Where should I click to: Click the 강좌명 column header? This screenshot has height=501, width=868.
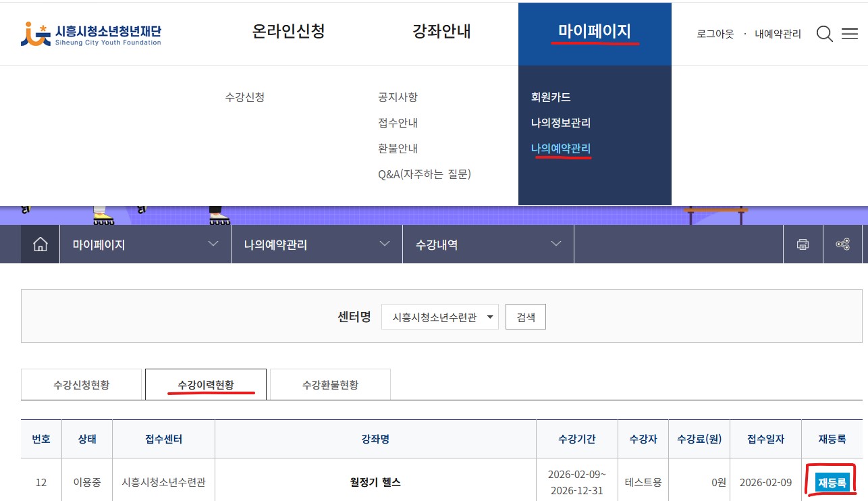pyautogui.click(x=375, y=439)
